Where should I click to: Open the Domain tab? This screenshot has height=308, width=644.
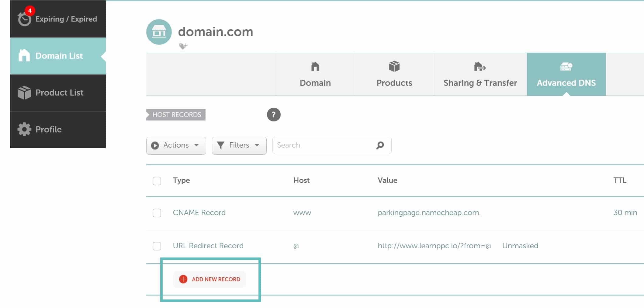pos(315,74)
